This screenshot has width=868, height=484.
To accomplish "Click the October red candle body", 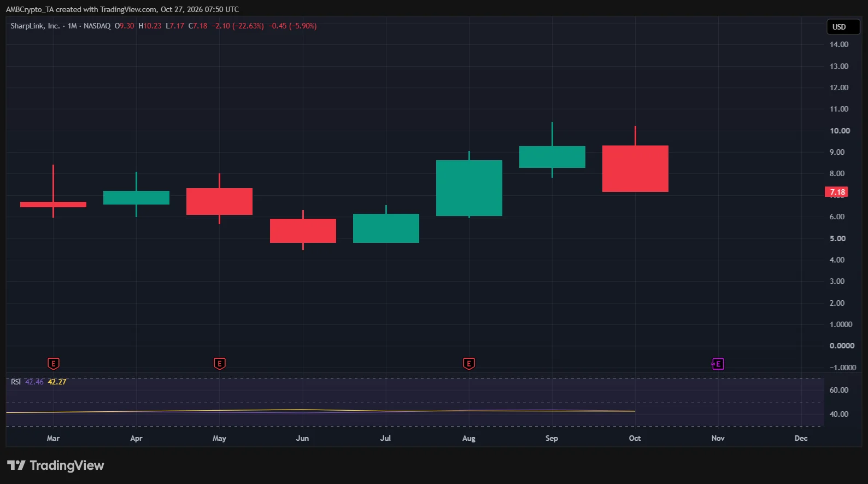I will click(x=635, y=168).
